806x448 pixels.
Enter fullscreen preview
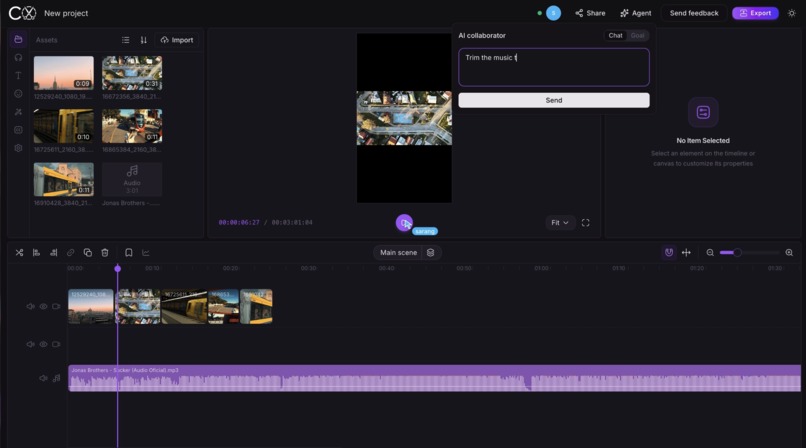(585, 222)
